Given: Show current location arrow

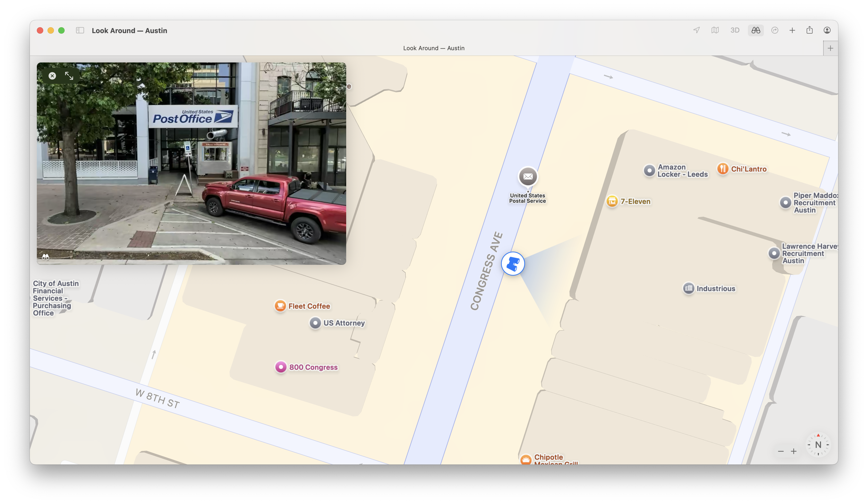Looking at the screenshot, I should click(696, 30).
